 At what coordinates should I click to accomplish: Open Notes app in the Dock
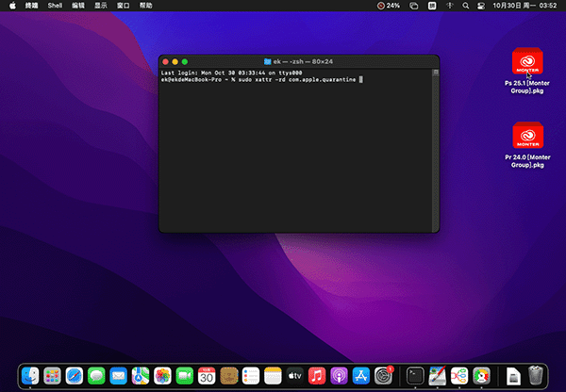[273, 376]
